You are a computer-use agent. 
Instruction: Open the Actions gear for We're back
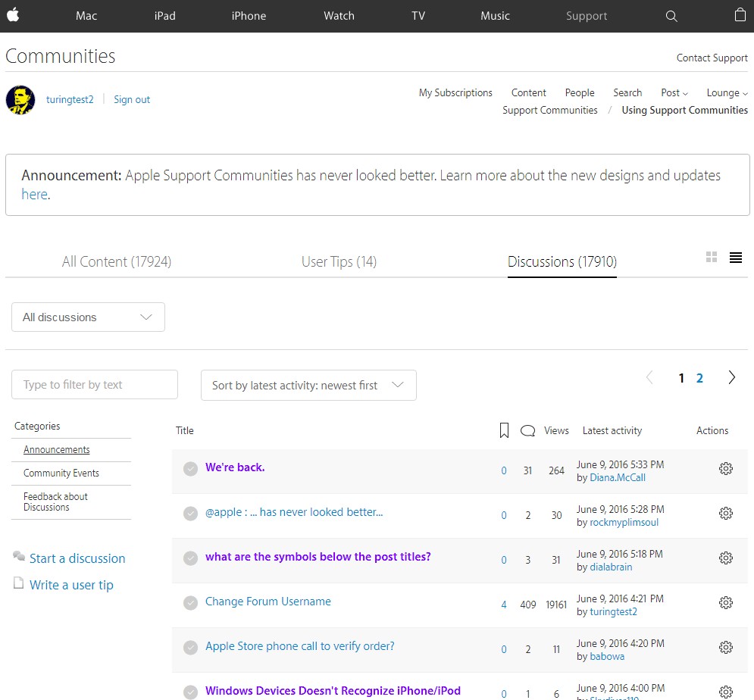(726, 468)
